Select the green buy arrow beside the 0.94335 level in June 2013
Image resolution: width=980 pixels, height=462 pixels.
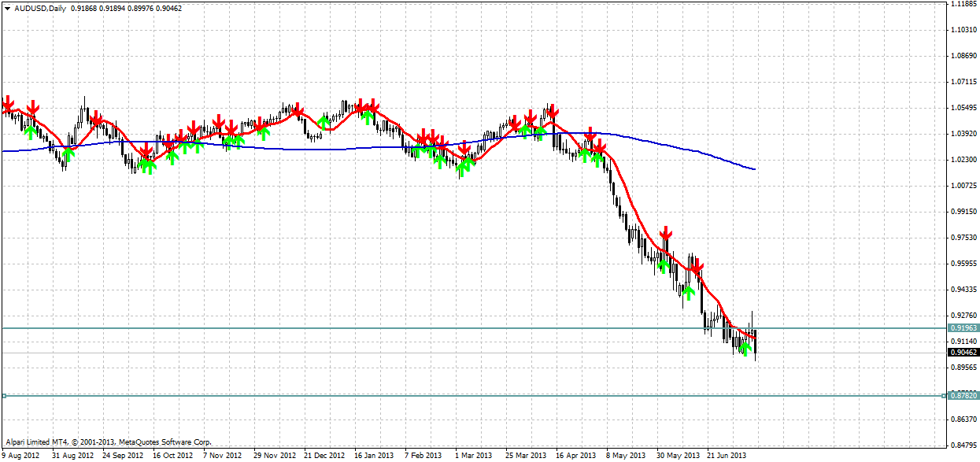[689, 293]
